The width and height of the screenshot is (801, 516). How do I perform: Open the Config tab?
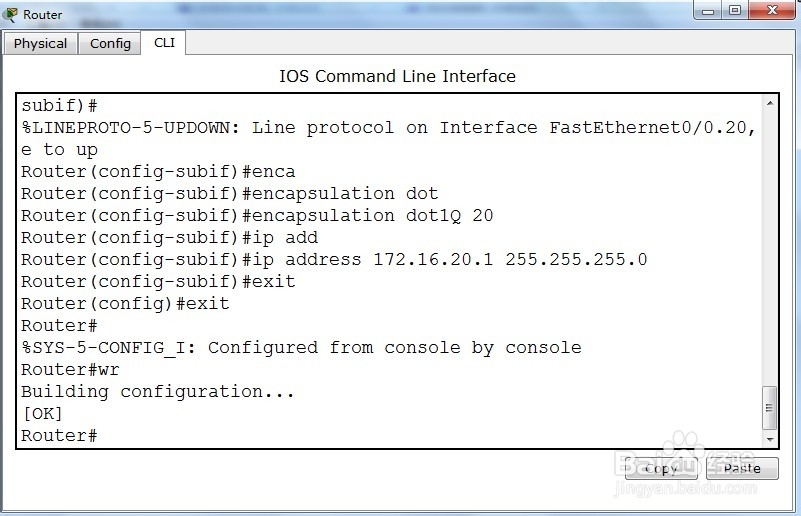110,43
